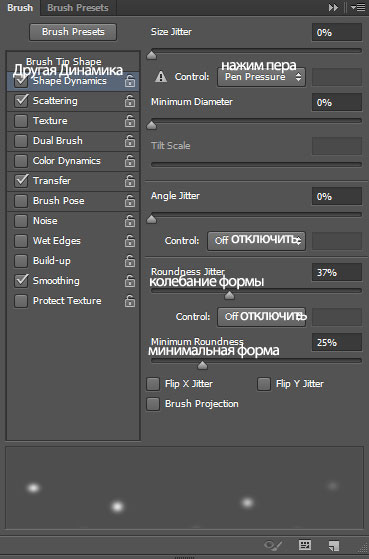Viewport: 369px width, 559px height.
Task: Click the create new brush icon
Action: coord(334,545)
